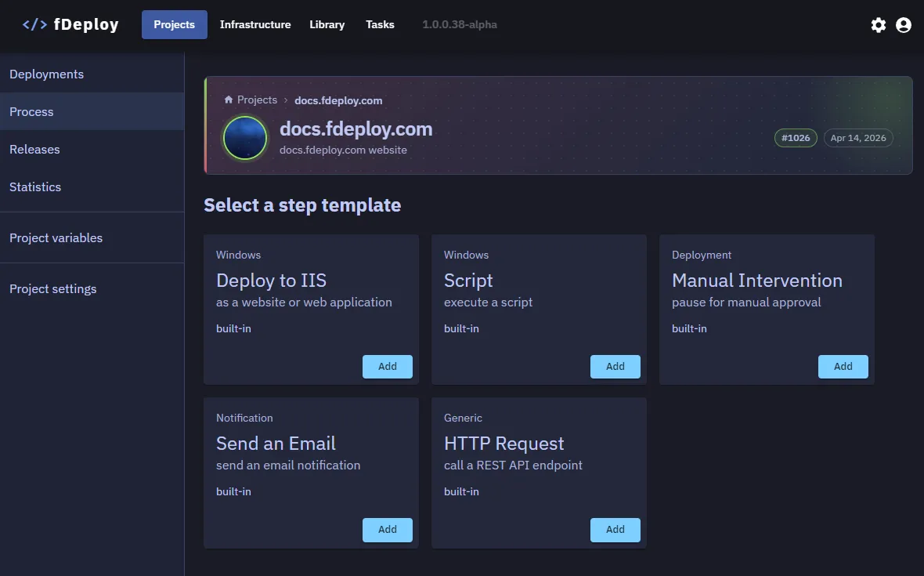Viewport: 924px width, 576px height.
Task: Click the Notification category label
Action: tap(244, 418)
